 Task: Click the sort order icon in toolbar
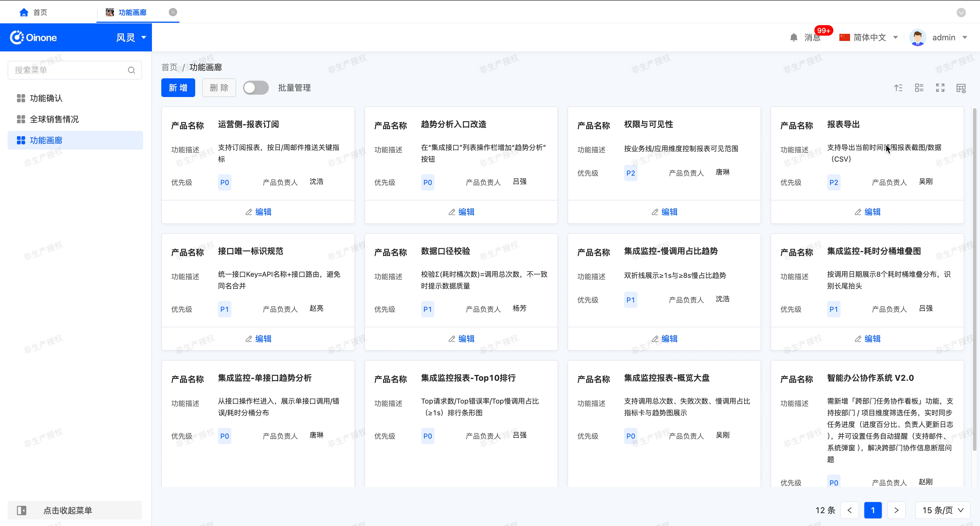coord(898,88)
